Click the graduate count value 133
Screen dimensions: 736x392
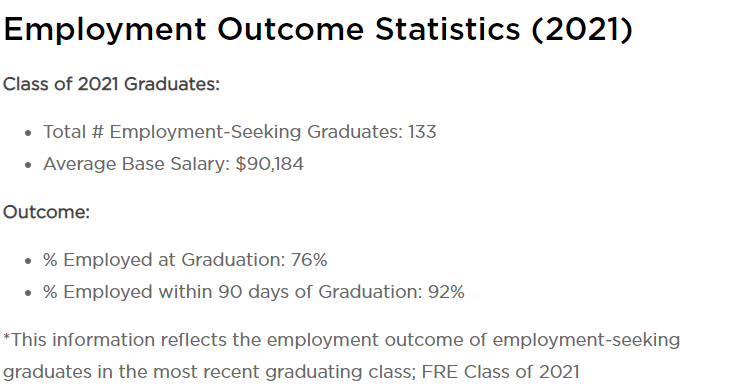coord(422,132)
